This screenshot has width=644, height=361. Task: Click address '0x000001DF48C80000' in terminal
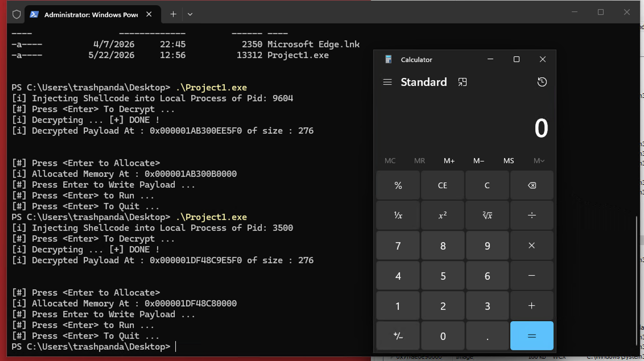[190, 304]
